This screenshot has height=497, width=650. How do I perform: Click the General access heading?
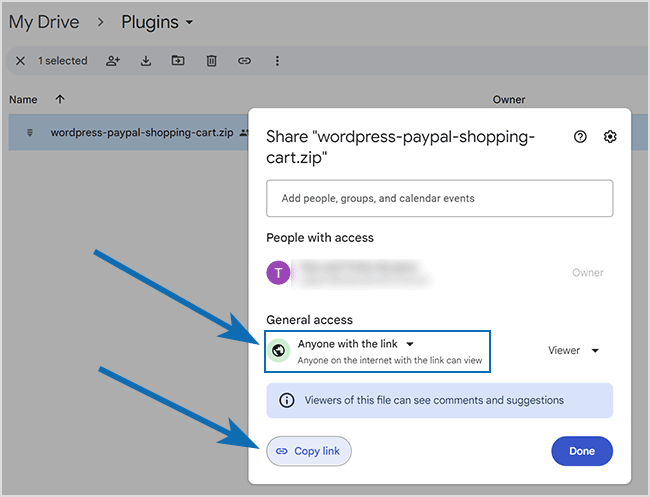click(310, 320)
